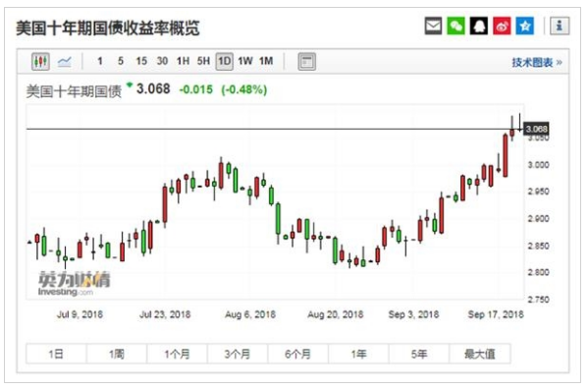Viewport: 588px width, 389px height.
Task: Select the 1W interval toggle
Action: pyautogui.click(x=245, y=61)
